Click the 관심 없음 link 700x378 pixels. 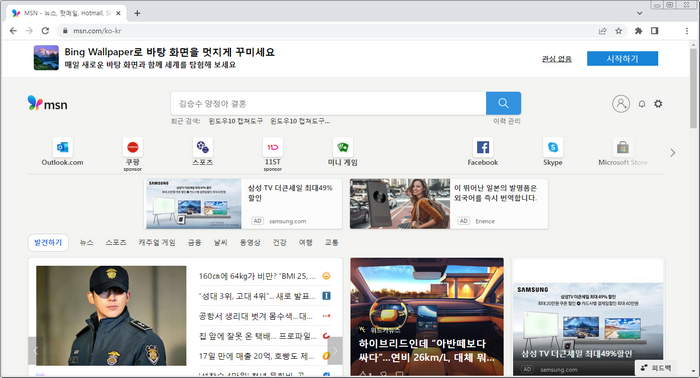(556, 58)
